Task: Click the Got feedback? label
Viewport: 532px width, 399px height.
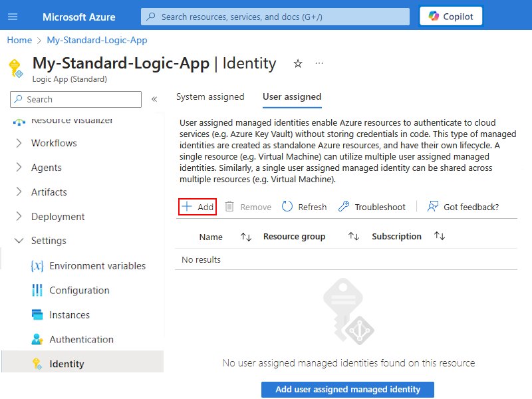Action: click(471, 207)
